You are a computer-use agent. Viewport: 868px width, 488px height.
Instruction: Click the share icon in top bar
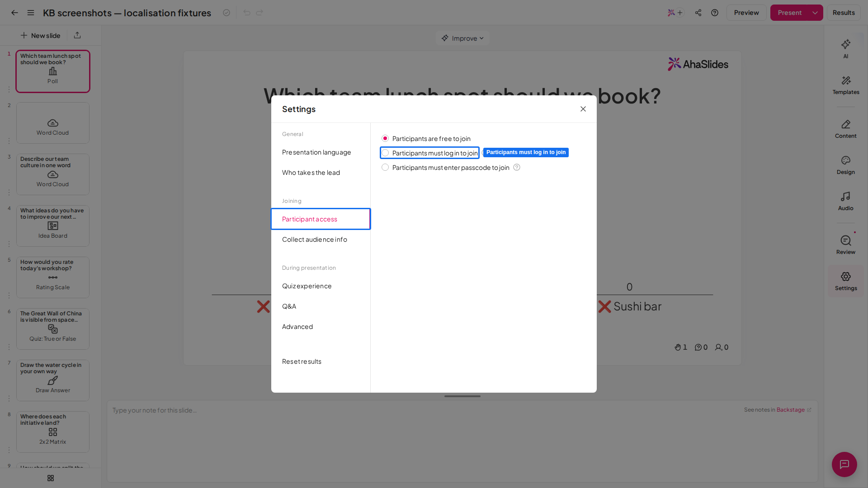tap(698, 13)
